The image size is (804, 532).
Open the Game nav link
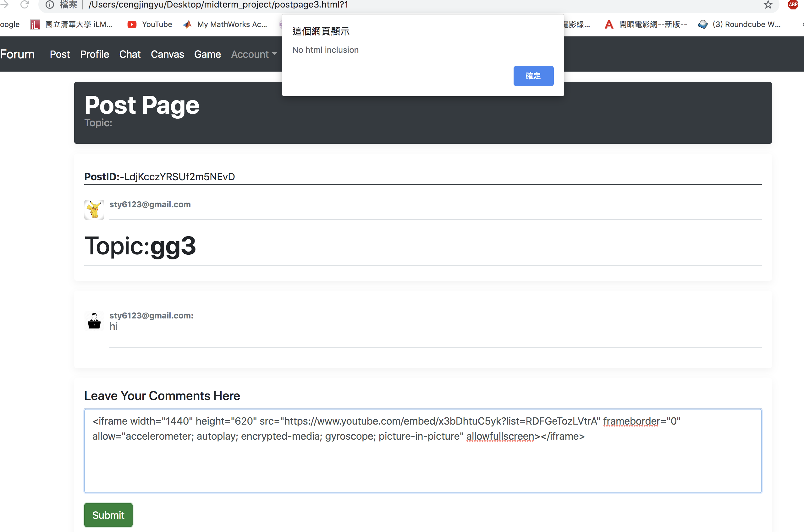click(207, 54)
